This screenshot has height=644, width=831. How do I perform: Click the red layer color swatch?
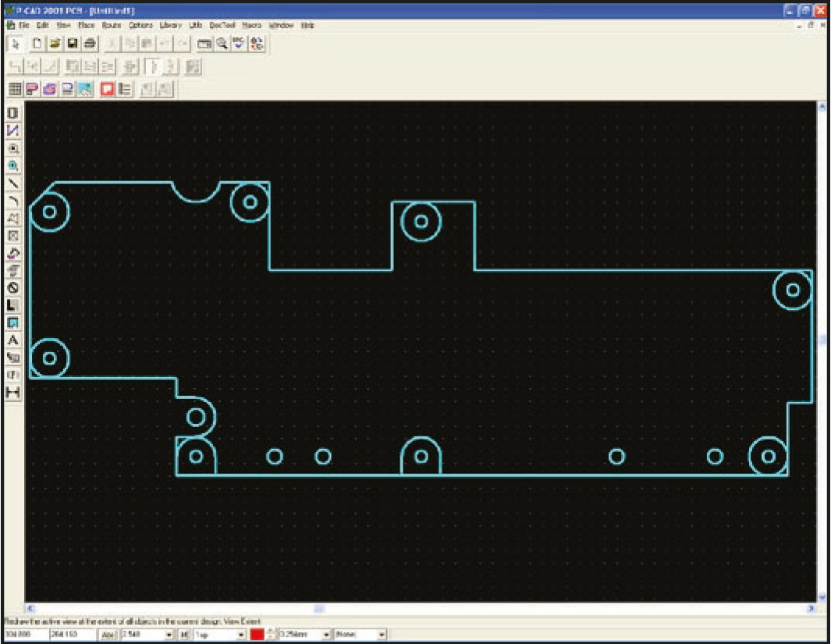click(257, 635)
